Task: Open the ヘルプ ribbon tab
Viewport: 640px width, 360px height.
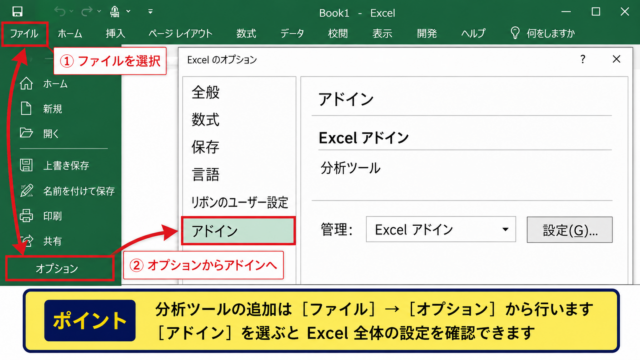Action: pos(473,33)
